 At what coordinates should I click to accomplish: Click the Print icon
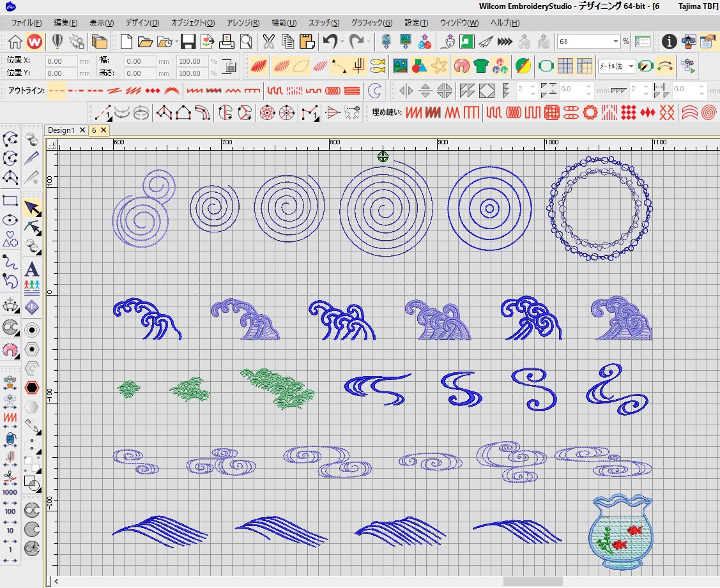[226, 41]
